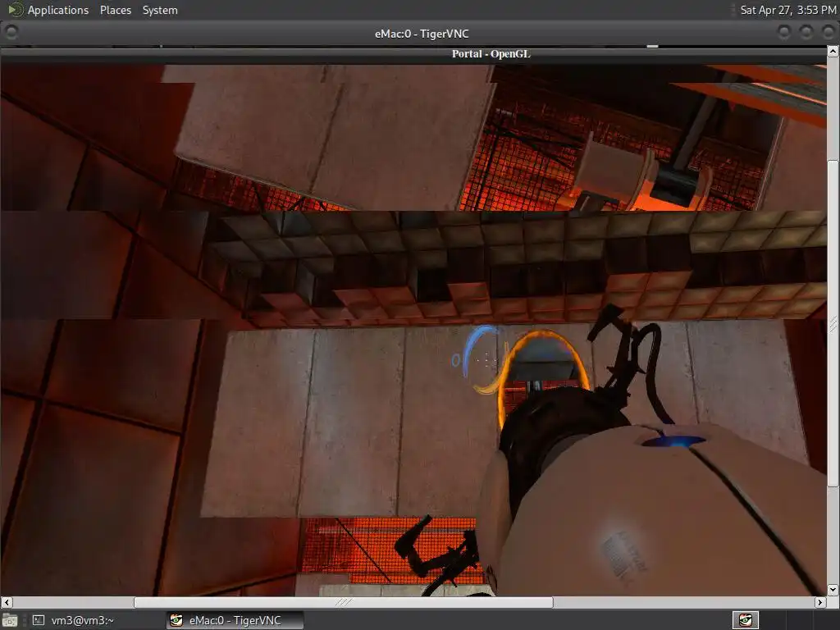This screenshot has width=840, height=630.
Task: Click the Portal - OpenGL title bar
Action: 413,54
